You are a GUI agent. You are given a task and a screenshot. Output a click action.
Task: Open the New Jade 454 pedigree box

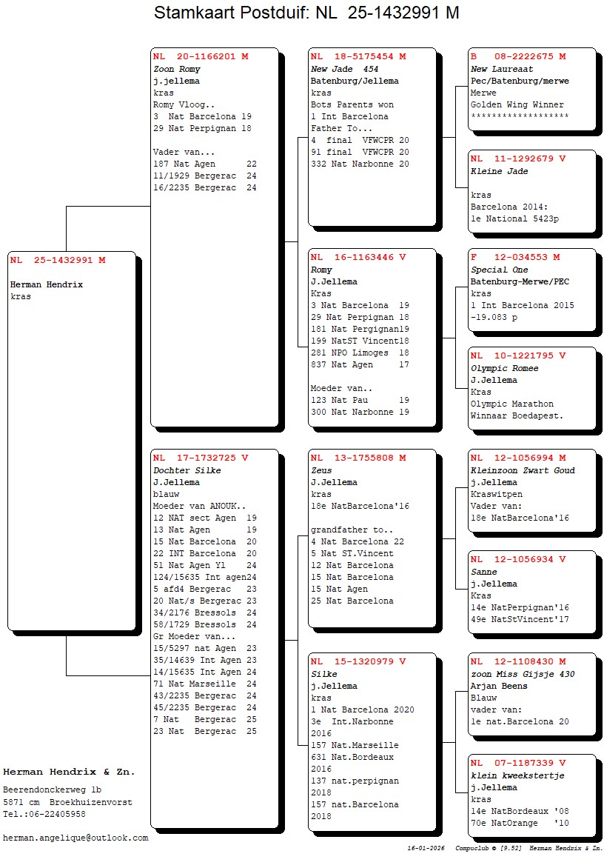click(371, 136)
